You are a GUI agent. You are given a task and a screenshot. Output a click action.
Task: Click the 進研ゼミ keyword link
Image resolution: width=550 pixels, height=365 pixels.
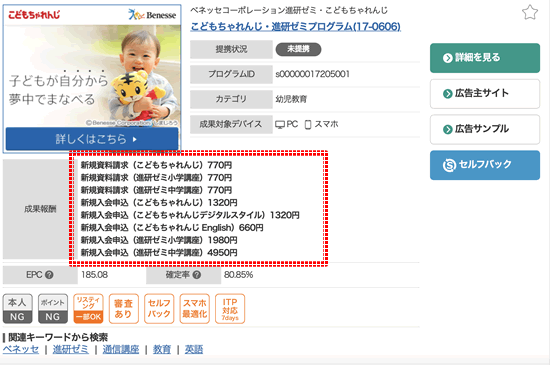point(71,349)
